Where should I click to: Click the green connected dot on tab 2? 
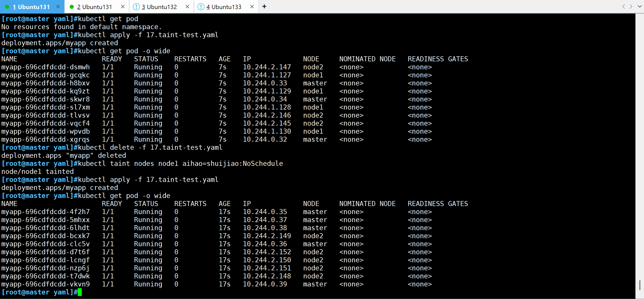pyautogui.click(x=72, y=7)
